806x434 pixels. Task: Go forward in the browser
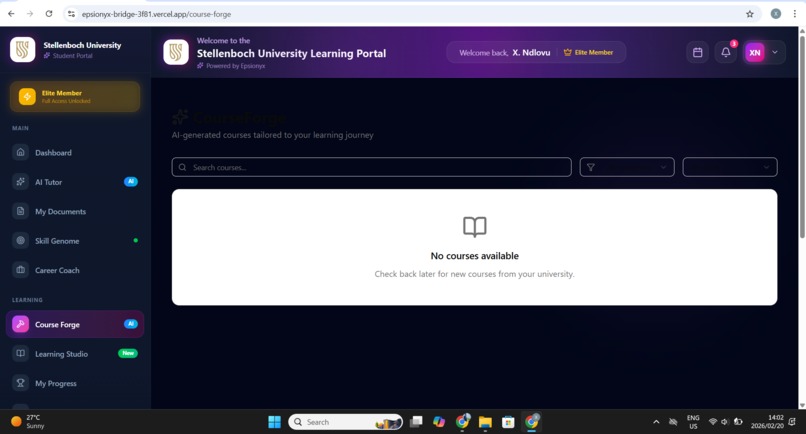30,14
